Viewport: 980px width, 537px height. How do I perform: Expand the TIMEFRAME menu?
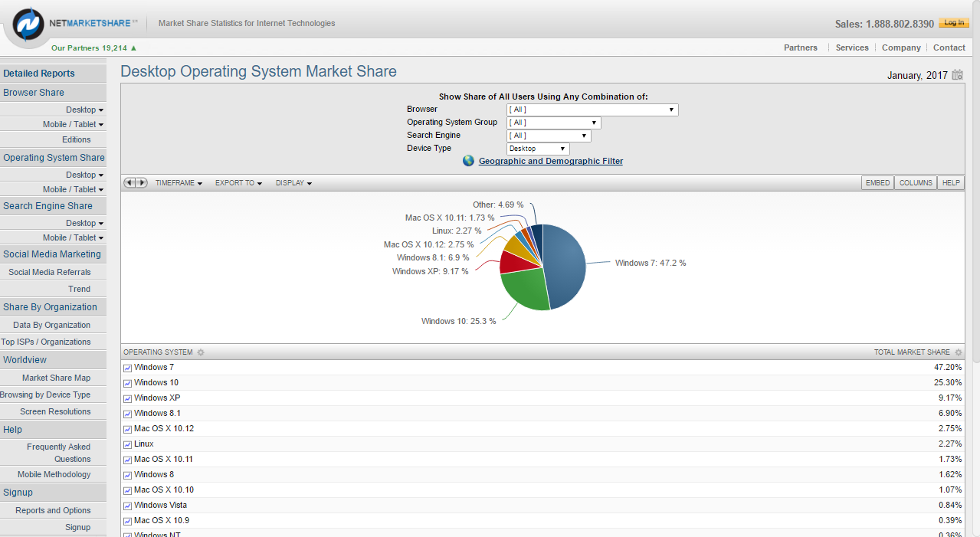point(179,183)
